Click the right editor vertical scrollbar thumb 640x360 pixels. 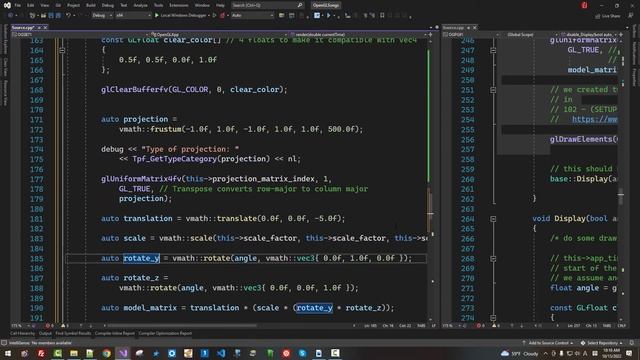pyautogui.click(x=621, y=196)
